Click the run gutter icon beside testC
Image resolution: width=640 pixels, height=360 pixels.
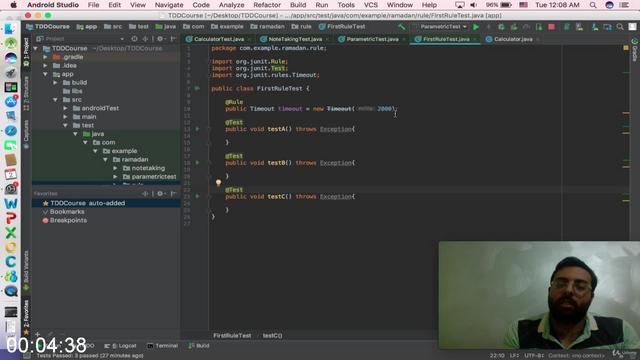pyautogui.click(x=198, y=196)
